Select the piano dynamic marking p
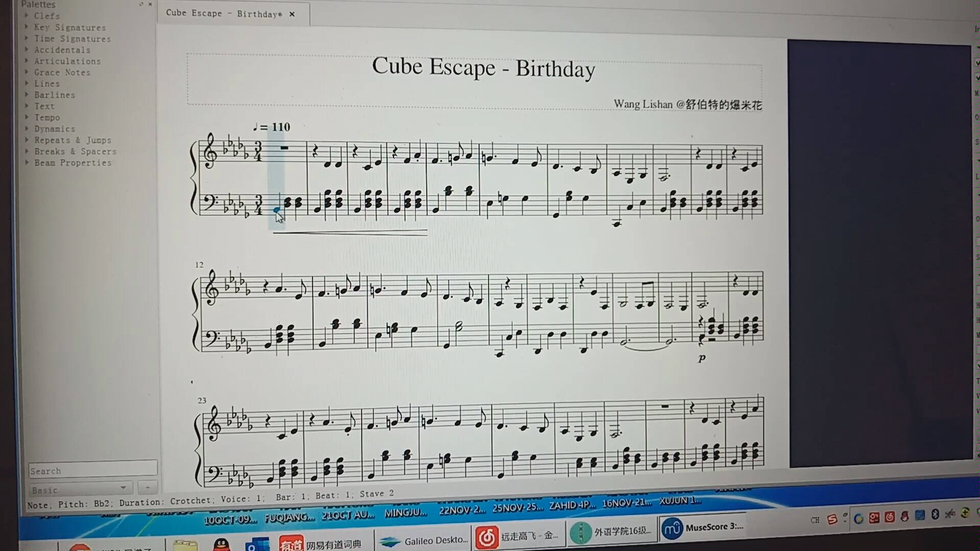 (702, 358)
